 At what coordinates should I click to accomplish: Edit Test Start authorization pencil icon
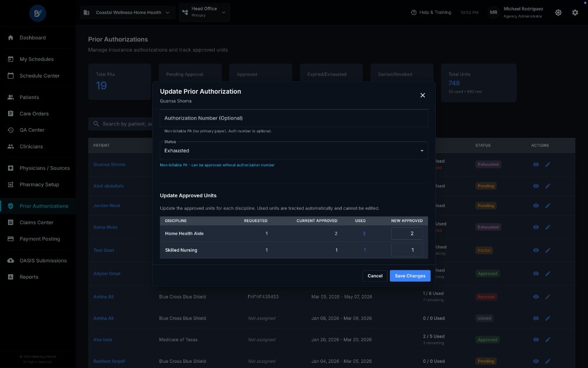click(x=548, y=250)
